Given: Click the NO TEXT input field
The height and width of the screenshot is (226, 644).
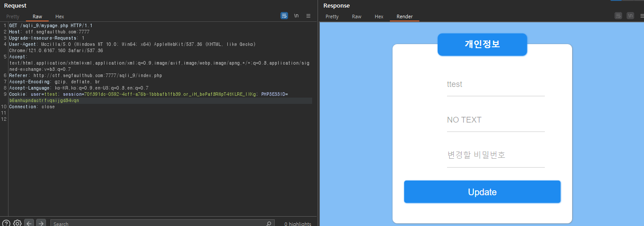Looking at the screenshot, I should tap(496, 119).
